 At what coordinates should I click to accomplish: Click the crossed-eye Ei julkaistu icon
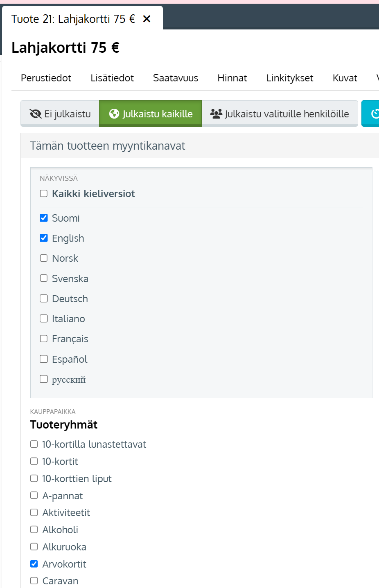36,114
